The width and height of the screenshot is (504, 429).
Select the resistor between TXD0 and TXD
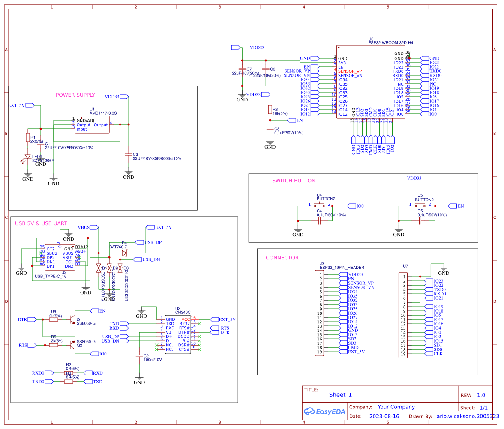tap(69, 381)
